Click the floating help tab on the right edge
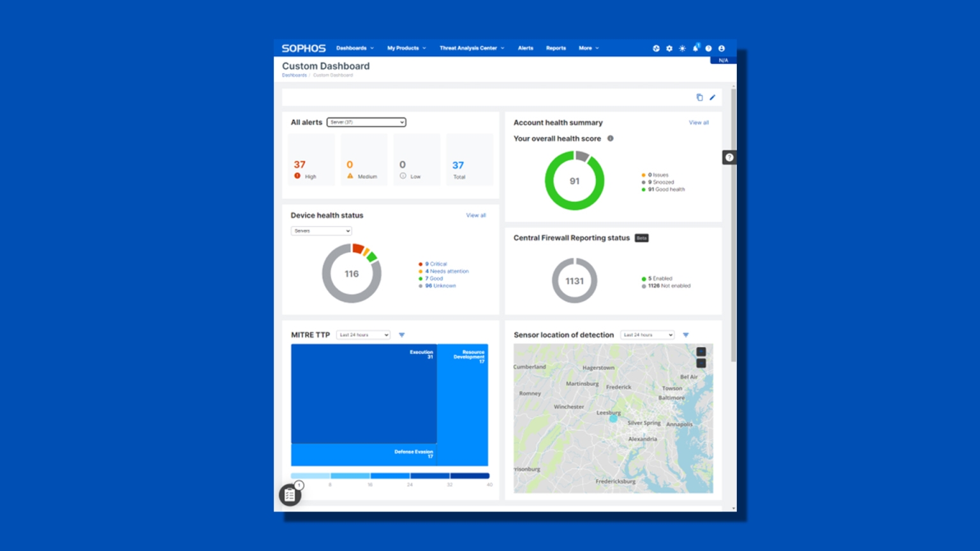This screenshot has width=980, height=551. point(729,157)
